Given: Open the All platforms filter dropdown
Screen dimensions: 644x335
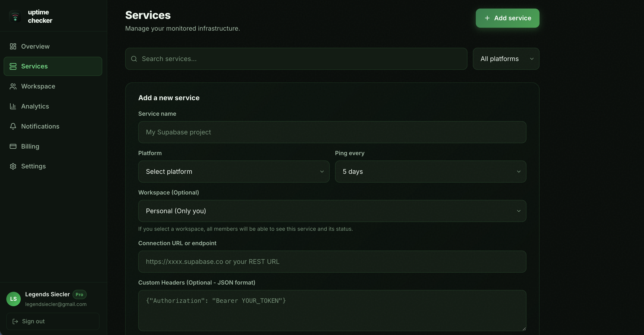Looking at the screenshot, I should click(506, 59).
